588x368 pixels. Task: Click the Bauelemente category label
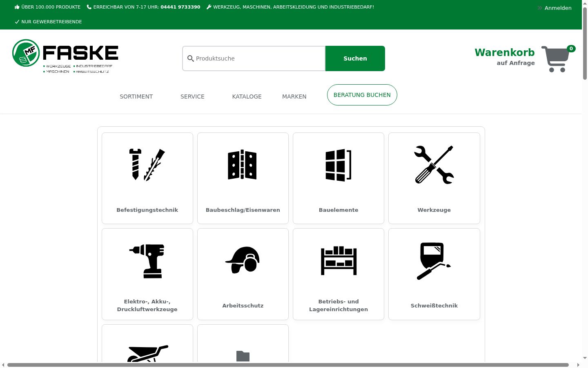pos(339,210)
